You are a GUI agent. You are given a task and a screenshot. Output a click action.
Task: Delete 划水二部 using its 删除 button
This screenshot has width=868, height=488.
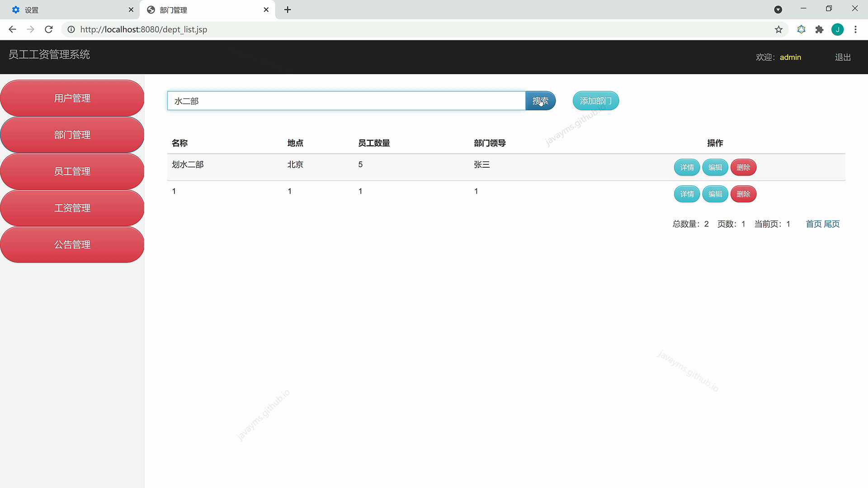coord(743,167)
